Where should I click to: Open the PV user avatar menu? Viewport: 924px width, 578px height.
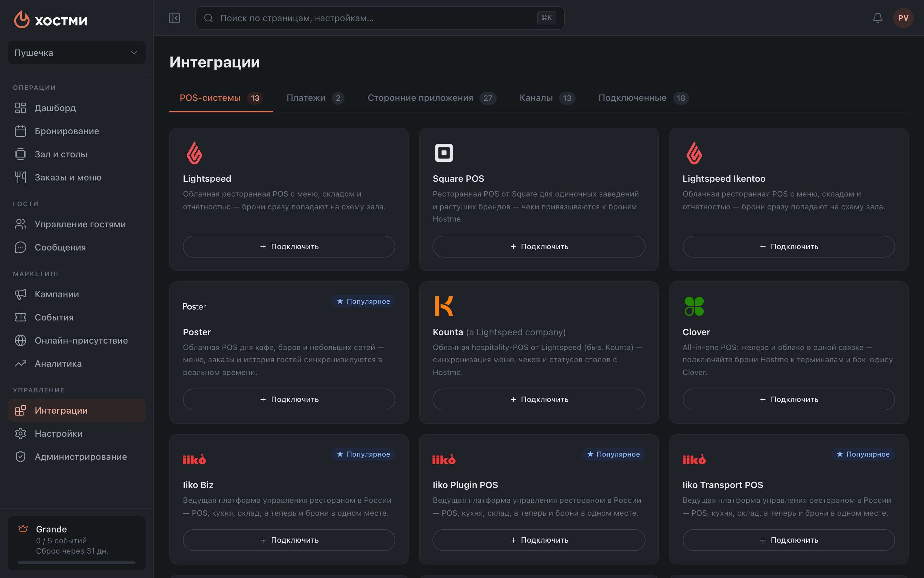[x=903, y=18]
